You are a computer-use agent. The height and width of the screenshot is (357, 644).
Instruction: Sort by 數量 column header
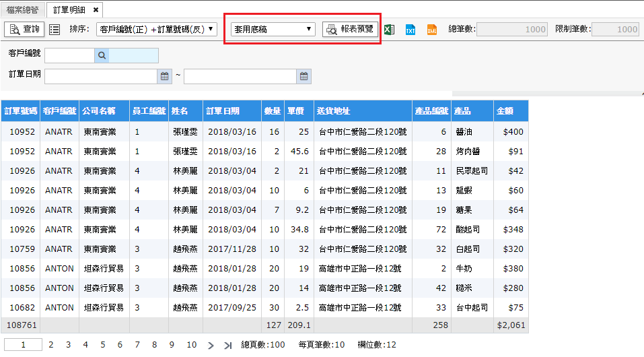273,111
